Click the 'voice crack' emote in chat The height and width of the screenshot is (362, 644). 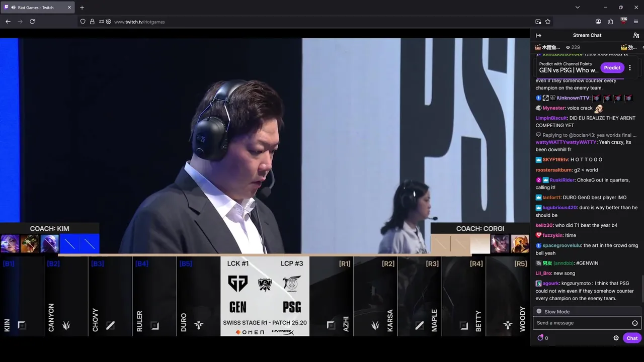tap(598, 108)
